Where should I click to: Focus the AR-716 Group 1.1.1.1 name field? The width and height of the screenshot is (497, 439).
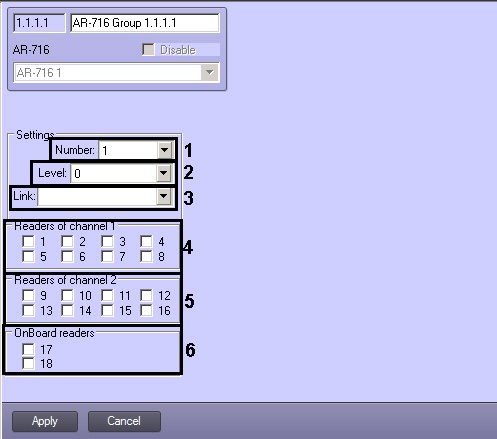[145, 23]
